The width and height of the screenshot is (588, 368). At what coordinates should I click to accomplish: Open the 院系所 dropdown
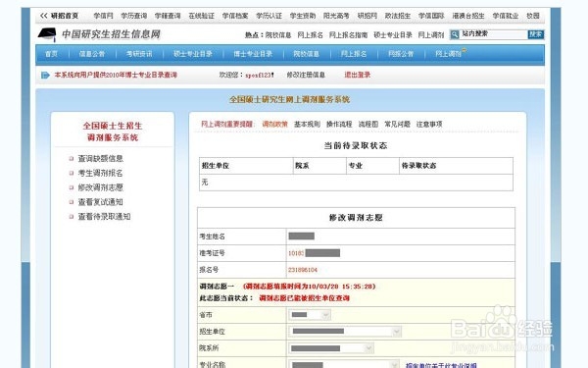331,348
